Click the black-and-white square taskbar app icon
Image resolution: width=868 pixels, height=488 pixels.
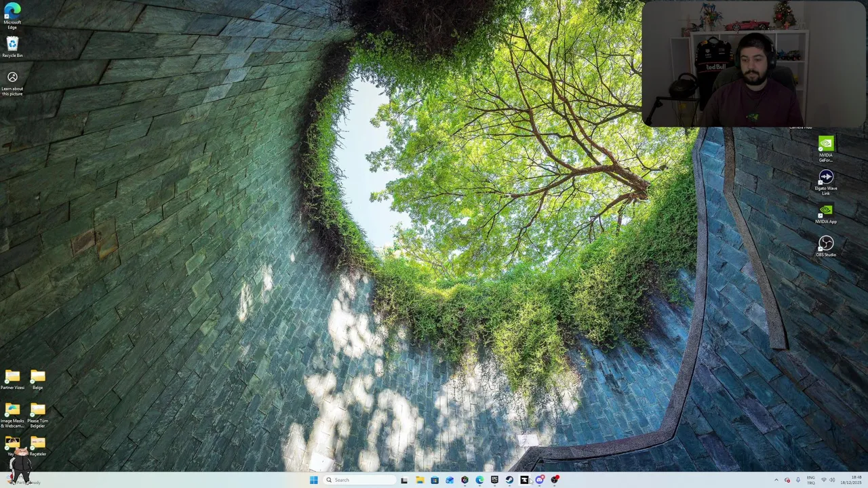tap(524, 480)
